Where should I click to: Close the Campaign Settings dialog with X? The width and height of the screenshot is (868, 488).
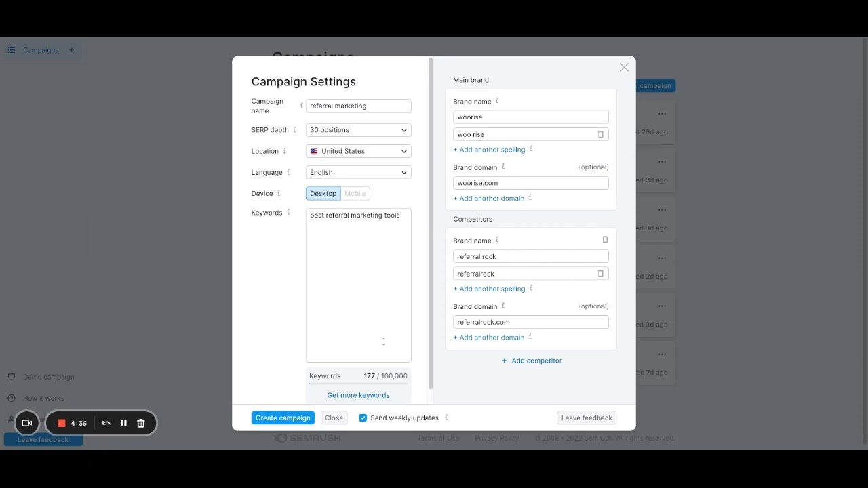[x=624, y=67]
